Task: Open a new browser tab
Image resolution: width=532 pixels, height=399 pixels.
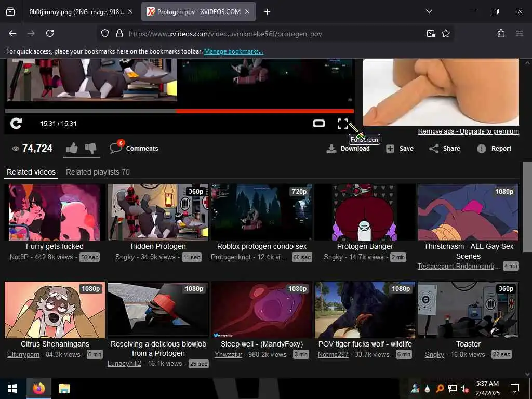Action: pyautogui.click(x=268, y=12)
